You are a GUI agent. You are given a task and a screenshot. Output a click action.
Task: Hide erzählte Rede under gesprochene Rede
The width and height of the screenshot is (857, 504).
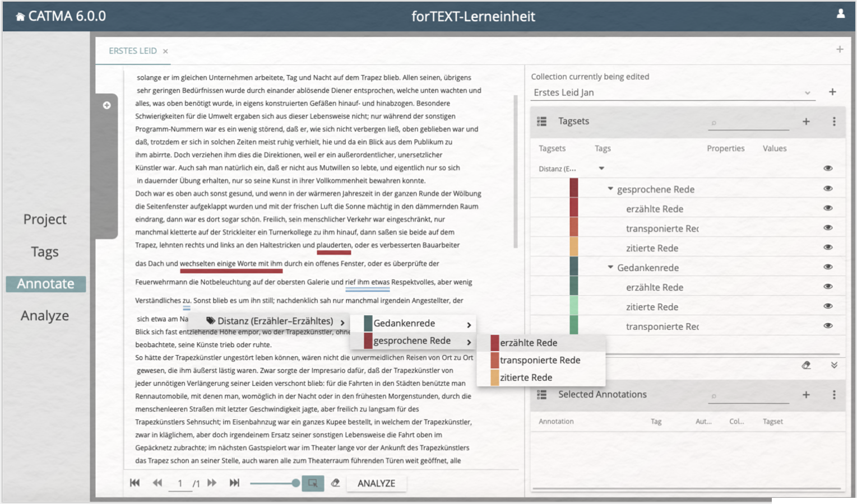(x=828, y=208)
